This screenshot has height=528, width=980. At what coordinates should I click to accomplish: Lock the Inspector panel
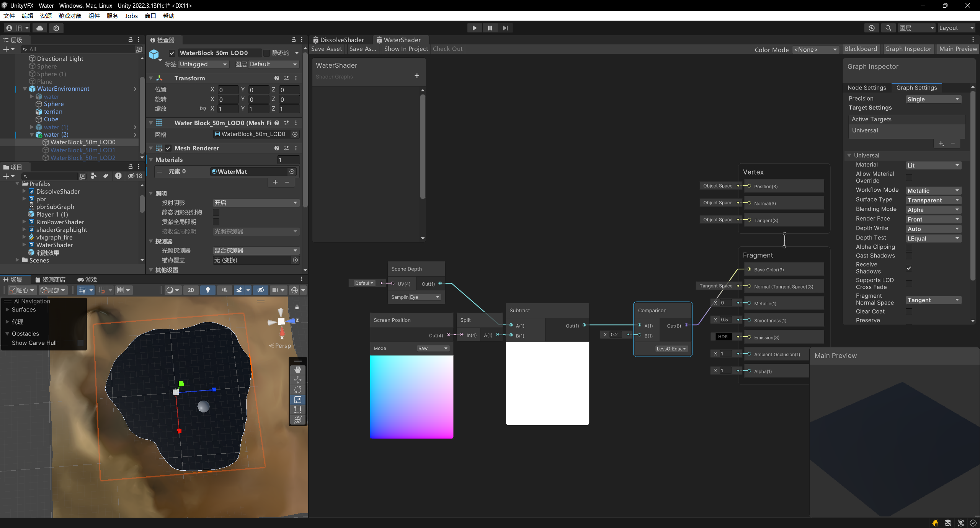(294, 39)
